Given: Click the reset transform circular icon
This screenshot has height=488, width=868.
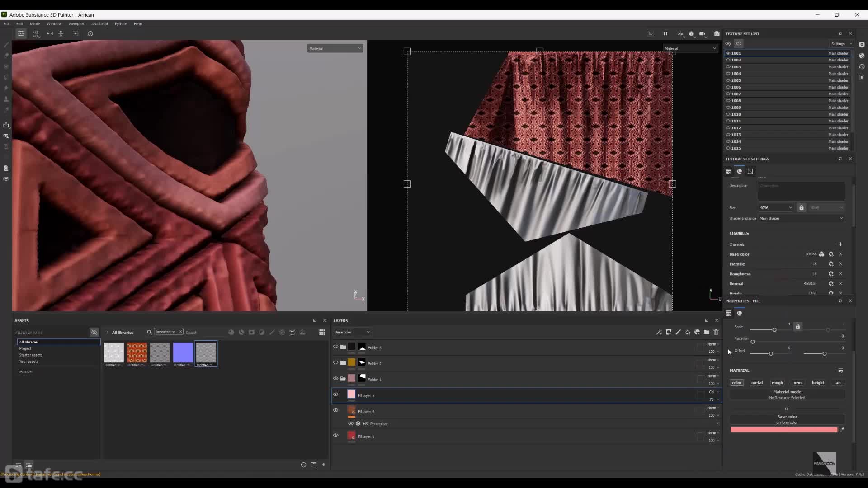Looking at the screenshot, I should click(90, 33).
